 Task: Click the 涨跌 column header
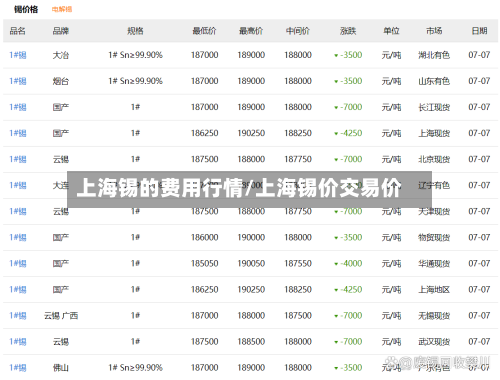click(x=348, y=31)
